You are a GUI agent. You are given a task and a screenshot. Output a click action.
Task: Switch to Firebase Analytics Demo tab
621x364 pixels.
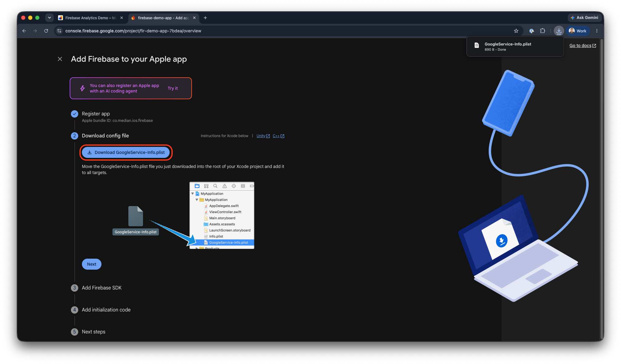90,18
